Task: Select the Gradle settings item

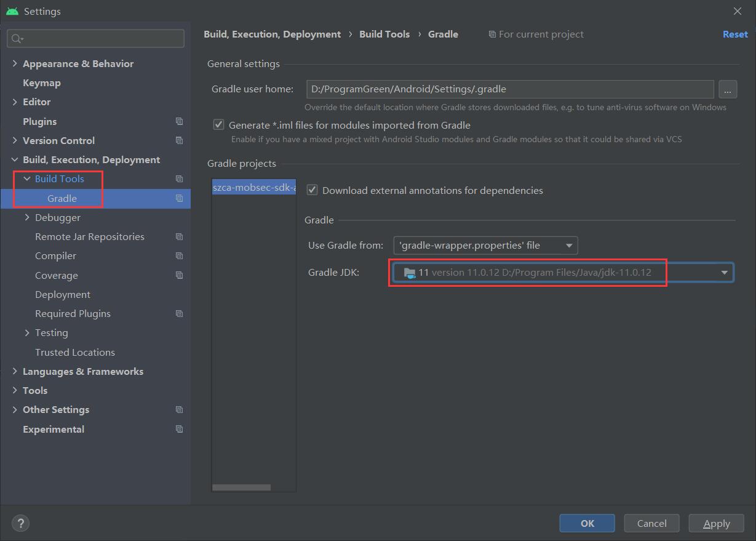Action: coord(62,198)
